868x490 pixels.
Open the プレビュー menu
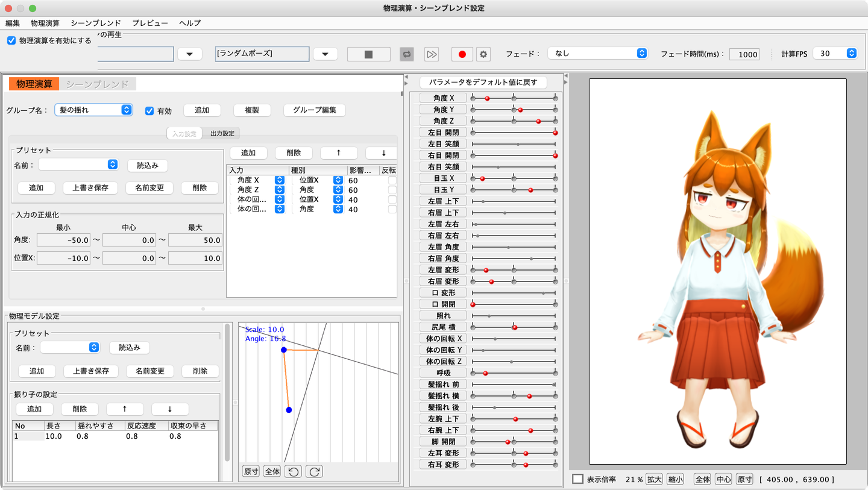(150, 23)
